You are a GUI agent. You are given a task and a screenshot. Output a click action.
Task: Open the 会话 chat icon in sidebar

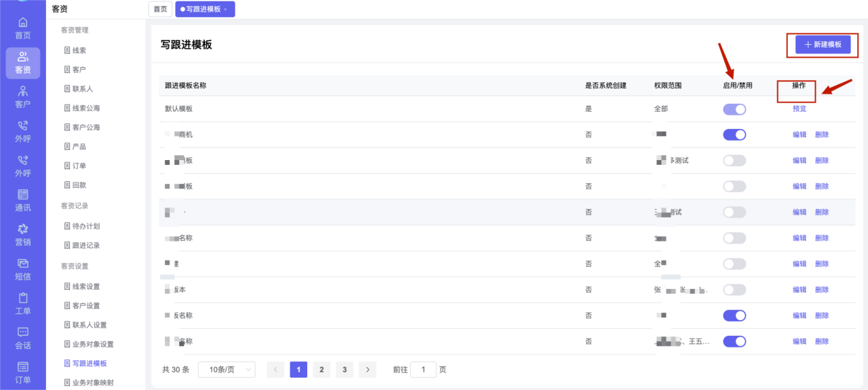coord(22,338)
